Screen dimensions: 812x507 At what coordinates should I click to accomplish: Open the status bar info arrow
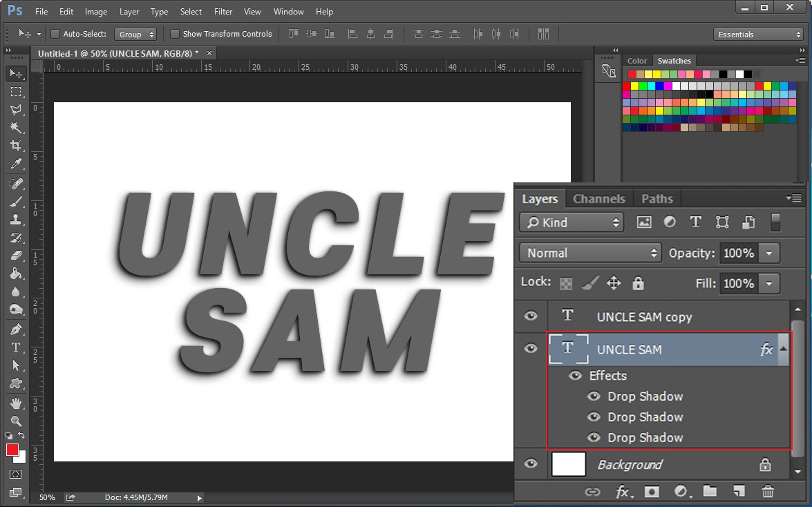pos(200,498)
